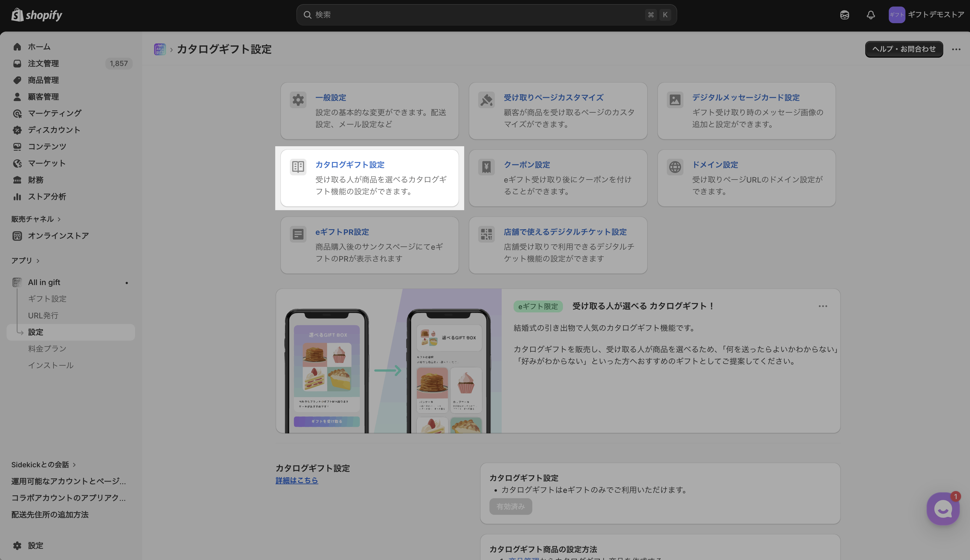Expand the アプリ section chevron
The image size is (970, 560).
[x=38, y=261]
